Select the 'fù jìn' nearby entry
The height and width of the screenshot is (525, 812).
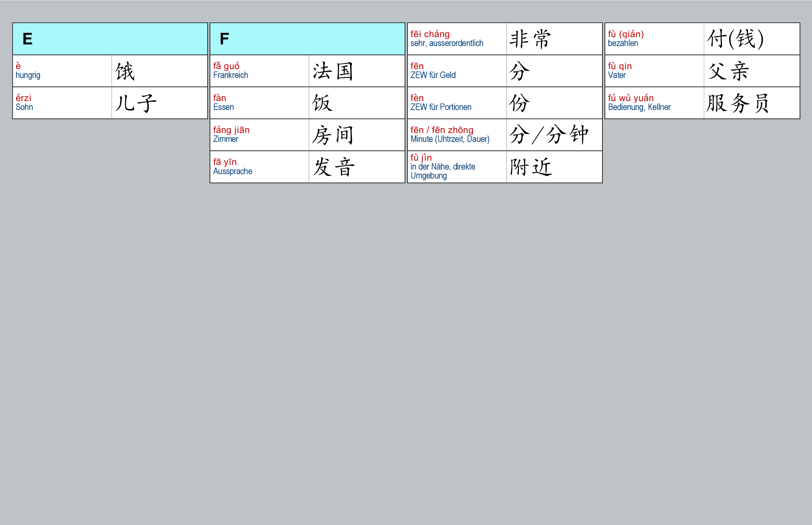point(456,167)
